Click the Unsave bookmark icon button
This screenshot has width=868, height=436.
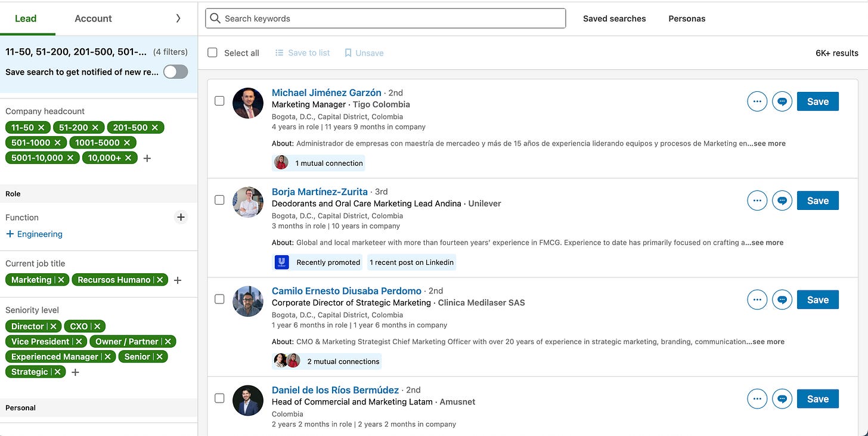364,52
